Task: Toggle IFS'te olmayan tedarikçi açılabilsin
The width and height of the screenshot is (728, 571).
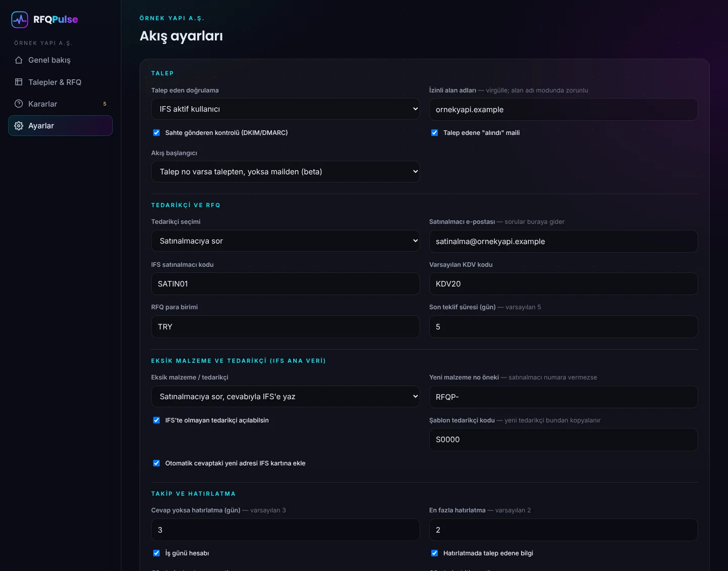Action: coord(157,420)
